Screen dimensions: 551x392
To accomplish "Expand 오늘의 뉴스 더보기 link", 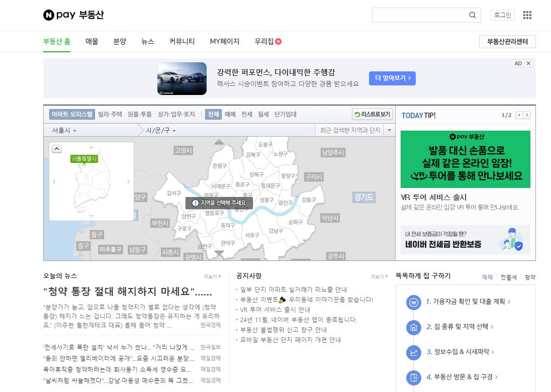I will pyautogui.click(x=212, y=276).
